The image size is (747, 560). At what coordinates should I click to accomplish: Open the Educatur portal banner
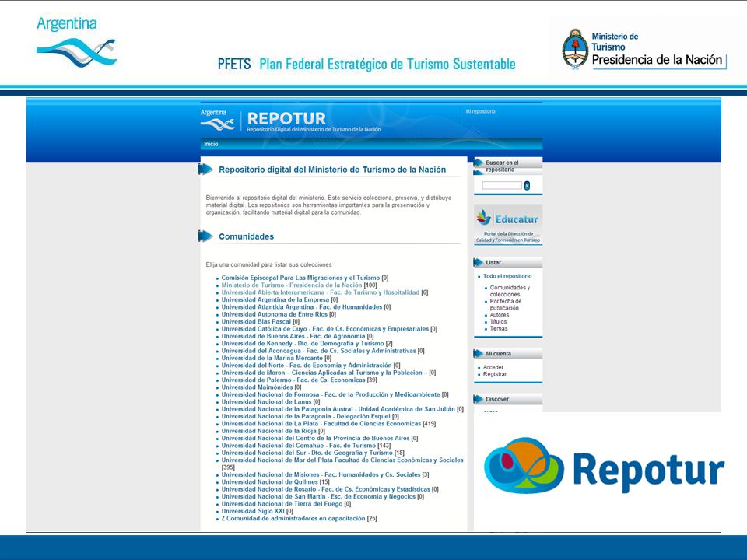tap(508, 225)
